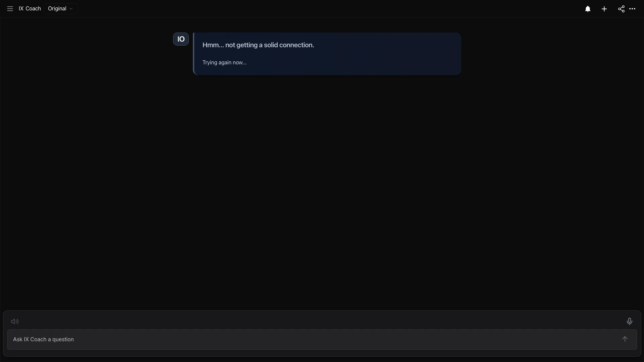Select the IO avatar badge
Screen dimensions: 644x362
point(181,39)
